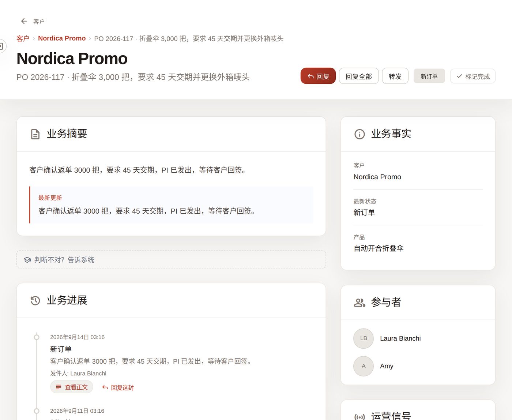The image size is (512, 420).
Task: Click the history clock icon beside 业务进展
Action: point(35,301)
